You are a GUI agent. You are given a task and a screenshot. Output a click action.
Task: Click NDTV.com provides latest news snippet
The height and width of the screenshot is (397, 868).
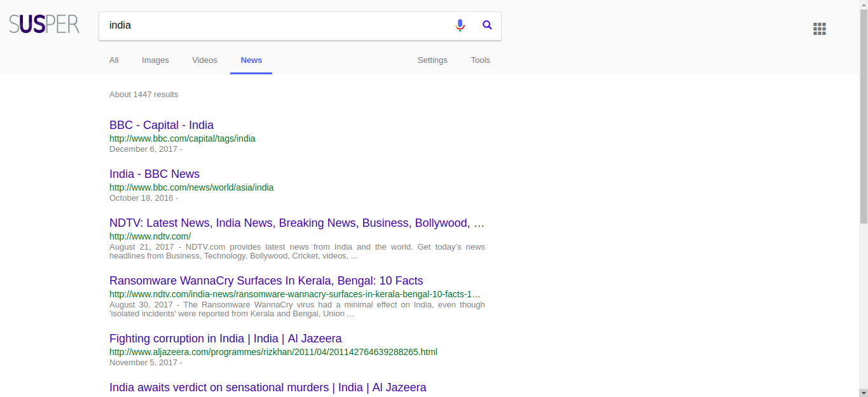[297, 252]
